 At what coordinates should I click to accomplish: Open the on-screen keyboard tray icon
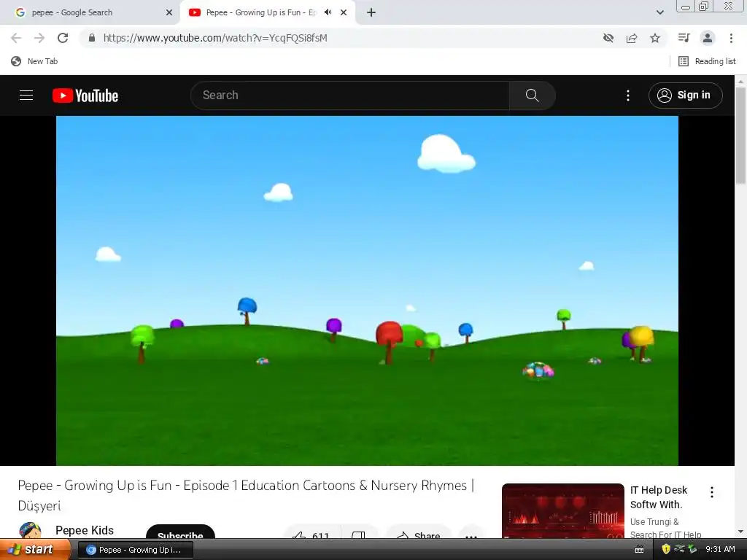coord(639,550)
